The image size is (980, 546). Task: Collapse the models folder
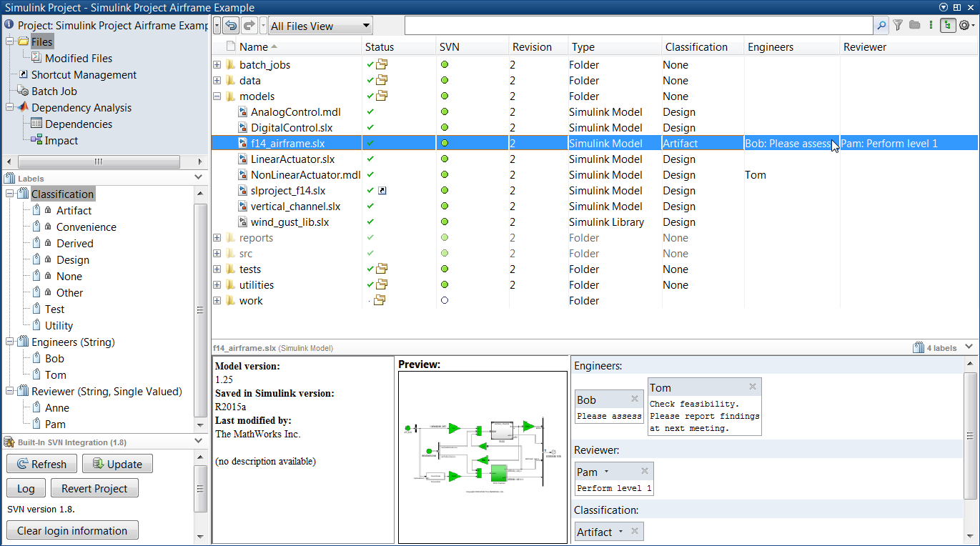coord(217,96)
